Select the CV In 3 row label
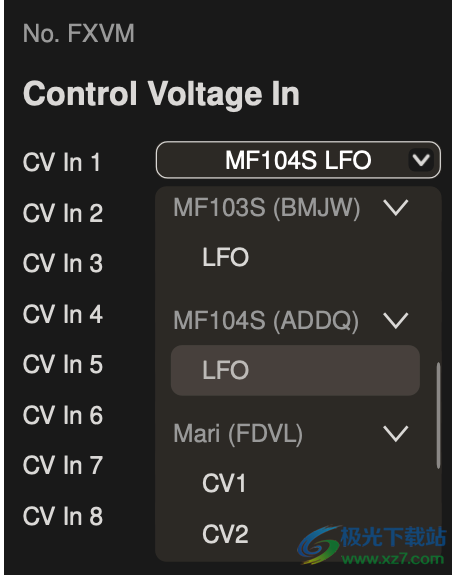The height and width of the screenshot is (575, 457). pos(63,263)
